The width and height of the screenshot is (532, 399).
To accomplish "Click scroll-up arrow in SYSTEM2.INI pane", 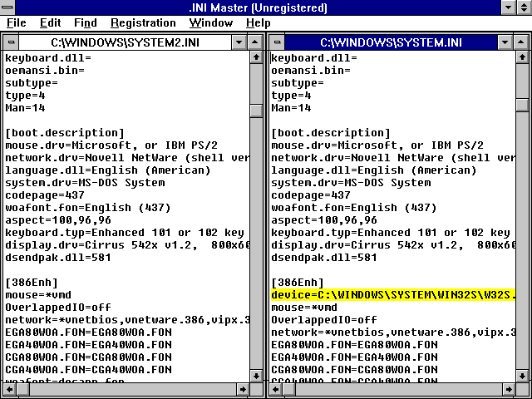I will pos(256,57).
